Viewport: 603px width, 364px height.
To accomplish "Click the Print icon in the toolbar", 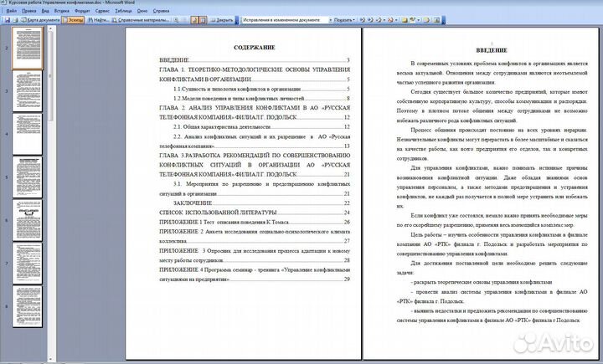I will coord(17,18).
